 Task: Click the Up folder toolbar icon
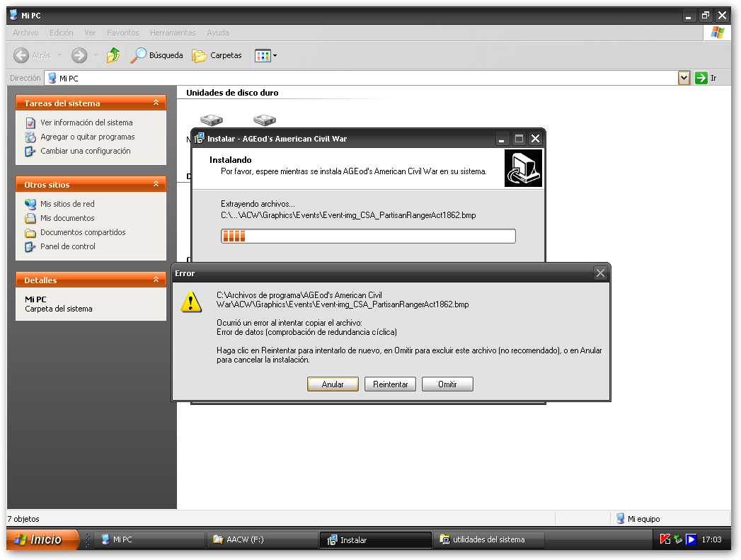(113, 55)
